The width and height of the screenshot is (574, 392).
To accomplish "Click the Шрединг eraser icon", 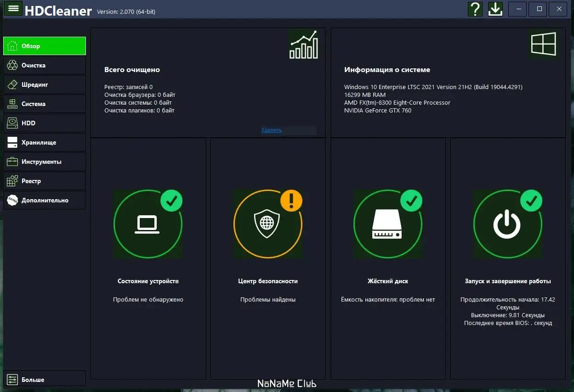I will pyautogui.click(x=12, y=84).
